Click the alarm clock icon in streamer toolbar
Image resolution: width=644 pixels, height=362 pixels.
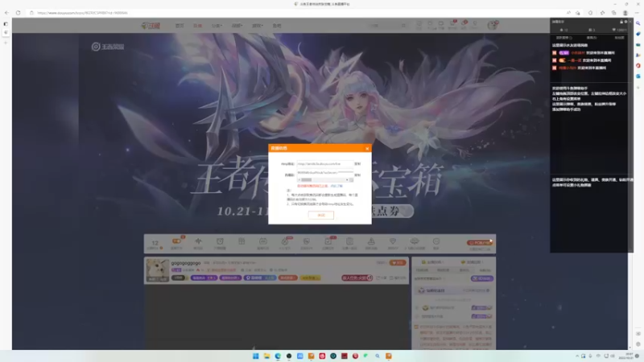220,241
